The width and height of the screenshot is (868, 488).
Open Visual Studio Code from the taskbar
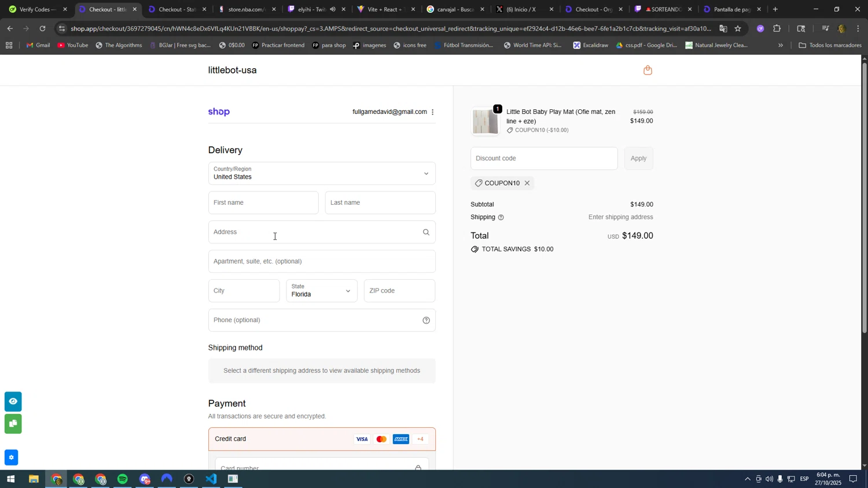211,479
